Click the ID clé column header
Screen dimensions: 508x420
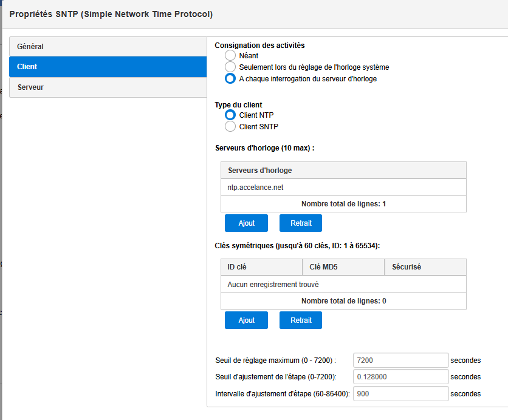coord(261,267)
